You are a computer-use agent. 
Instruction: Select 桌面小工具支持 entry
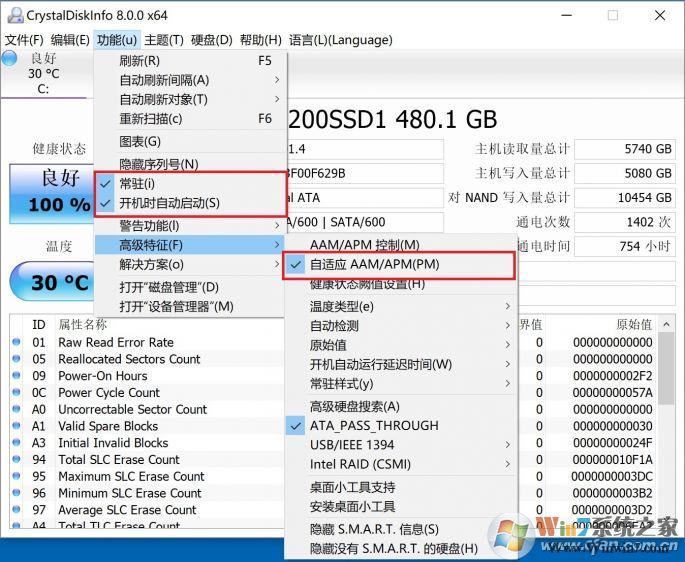click(400, 487)
